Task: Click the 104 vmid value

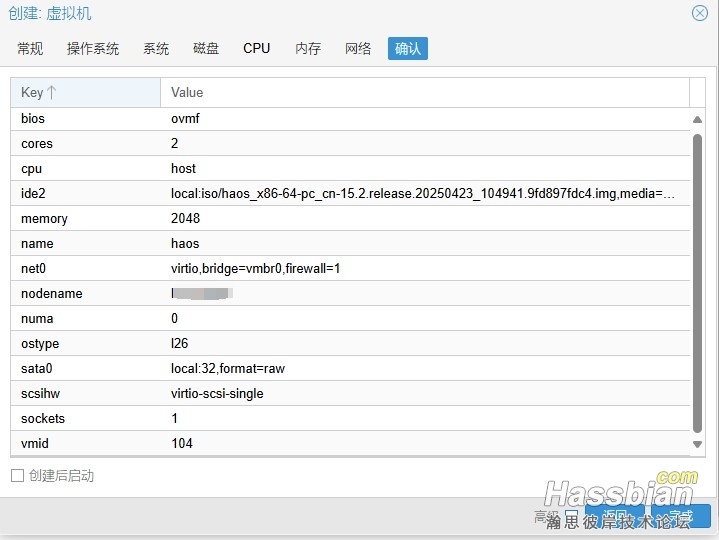Action: pos(182,443)
